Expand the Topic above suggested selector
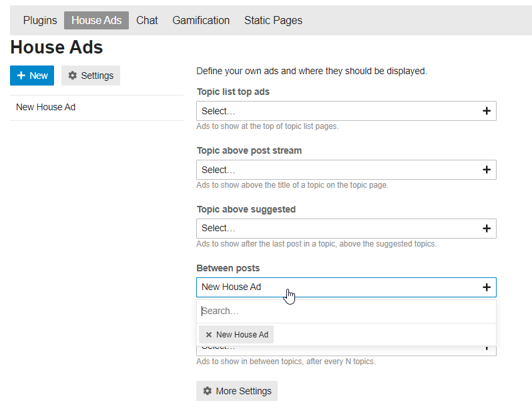Screen dimensions: 532x415 pos(346,229)
